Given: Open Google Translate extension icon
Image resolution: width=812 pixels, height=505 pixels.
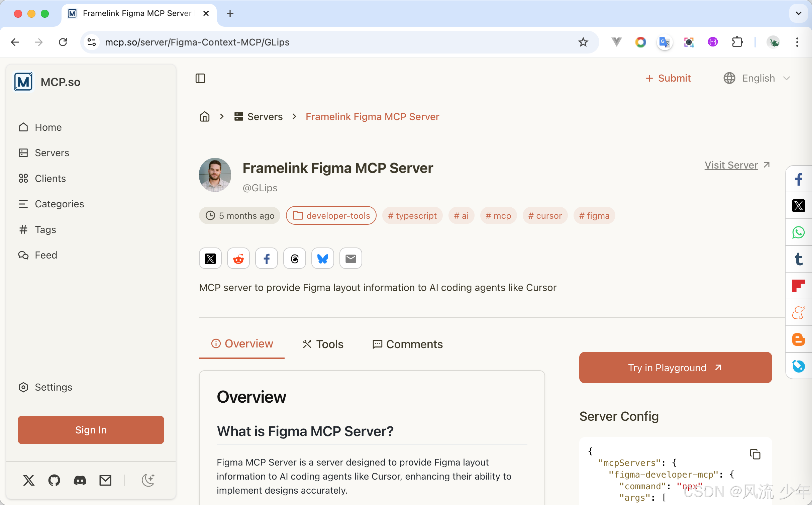Looking at the screenshot, I should coord(665,42).
